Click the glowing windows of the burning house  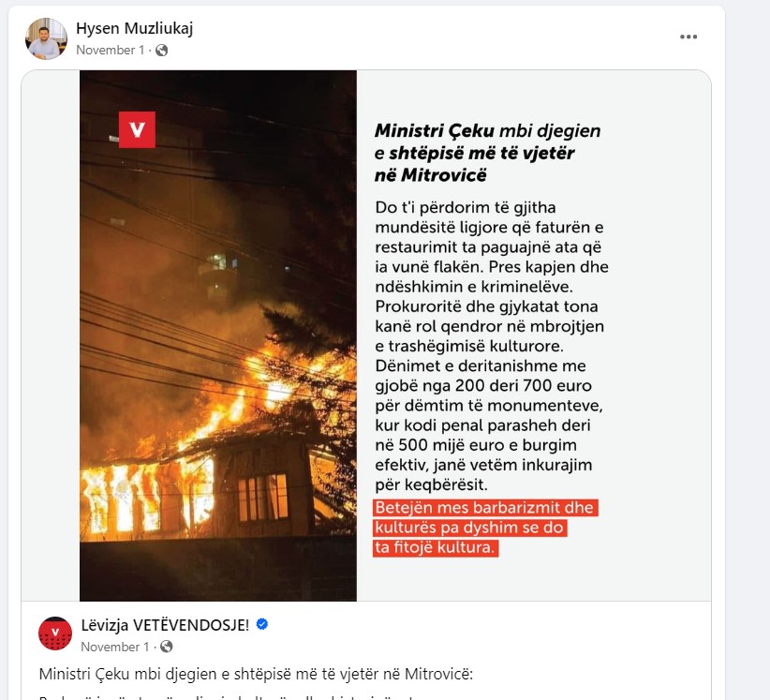262,498
